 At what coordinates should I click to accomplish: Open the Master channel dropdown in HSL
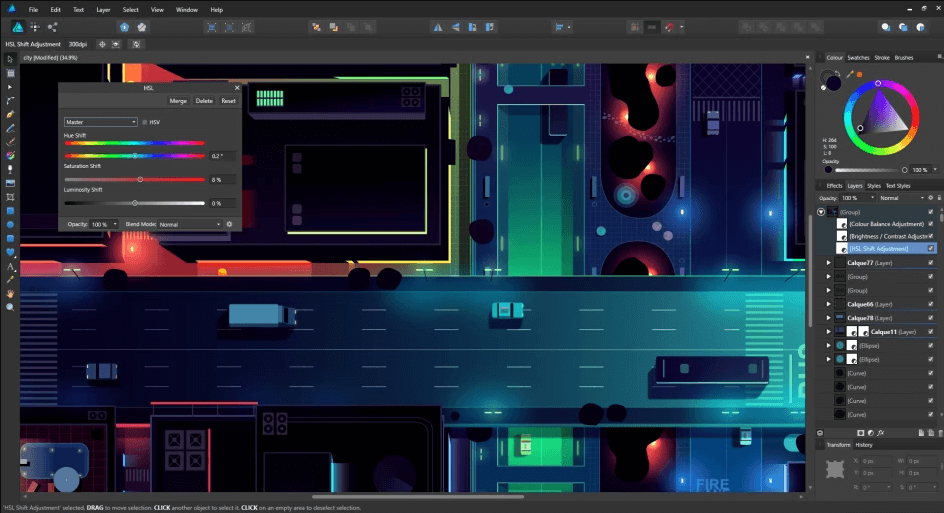(x=101, y=122)
